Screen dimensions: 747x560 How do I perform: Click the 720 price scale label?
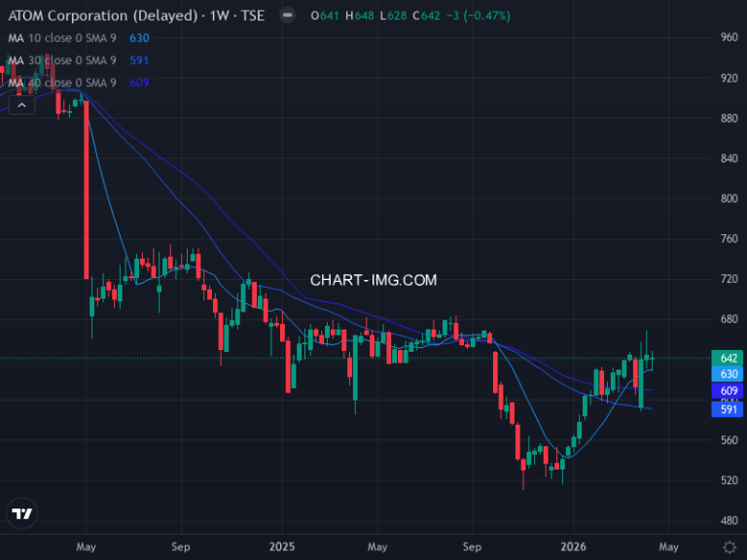tap(729, 279)
